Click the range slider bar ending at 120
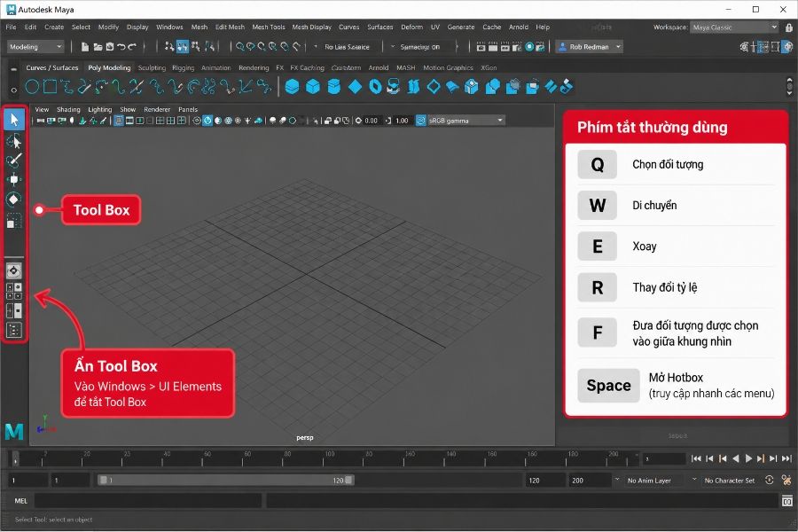This screenshot has width=798, height=532. click(226, 480)
